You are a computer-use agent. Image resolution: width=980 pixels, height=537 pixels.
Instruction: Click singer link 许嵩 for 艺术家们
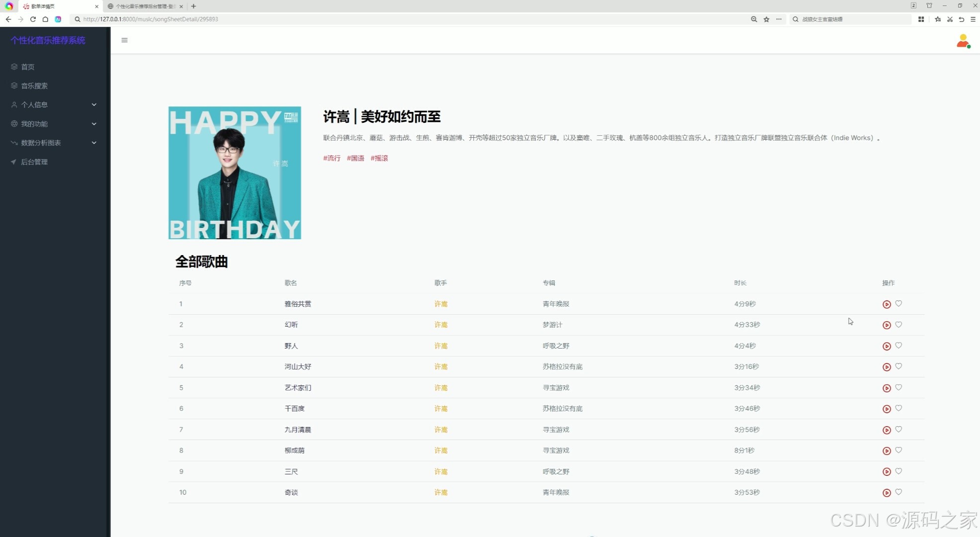(441, 388)
